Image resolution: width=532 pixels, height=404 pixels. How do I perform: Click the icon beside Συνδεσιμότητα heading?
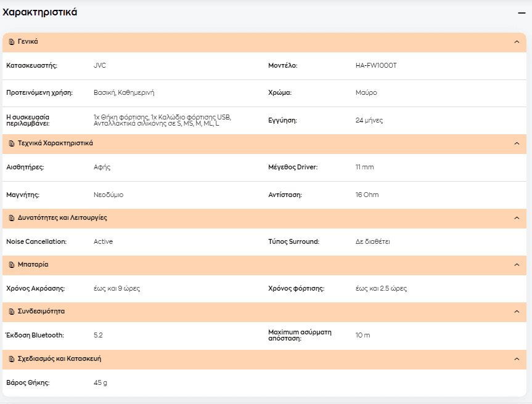point(12,312)
